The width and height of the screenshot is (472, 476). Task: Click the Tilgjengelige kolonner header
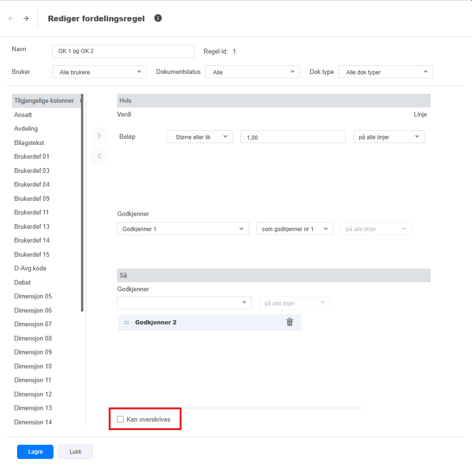point(46,101)
